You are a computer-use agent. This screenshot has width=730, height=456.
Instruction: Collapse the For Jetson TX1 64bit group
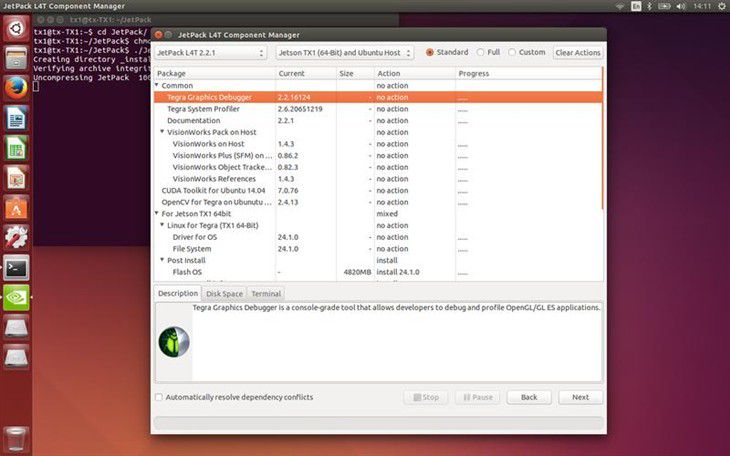[157, 213]
